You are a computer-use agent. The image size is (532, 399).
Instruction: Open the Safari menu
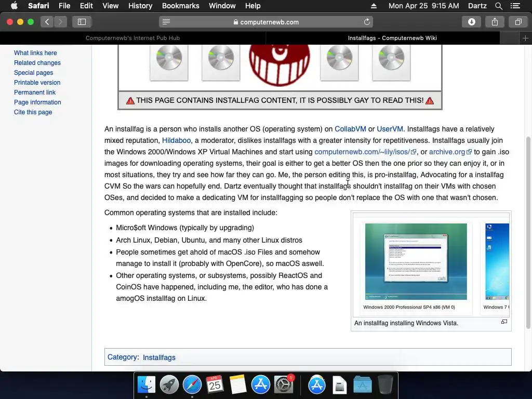(x=38, y=6)
